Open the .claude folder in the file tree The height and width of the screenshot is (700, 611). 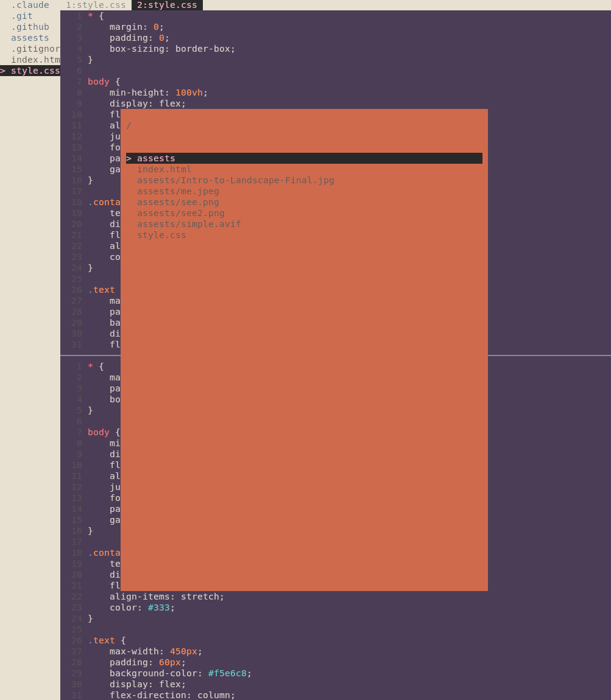point(30,5)
